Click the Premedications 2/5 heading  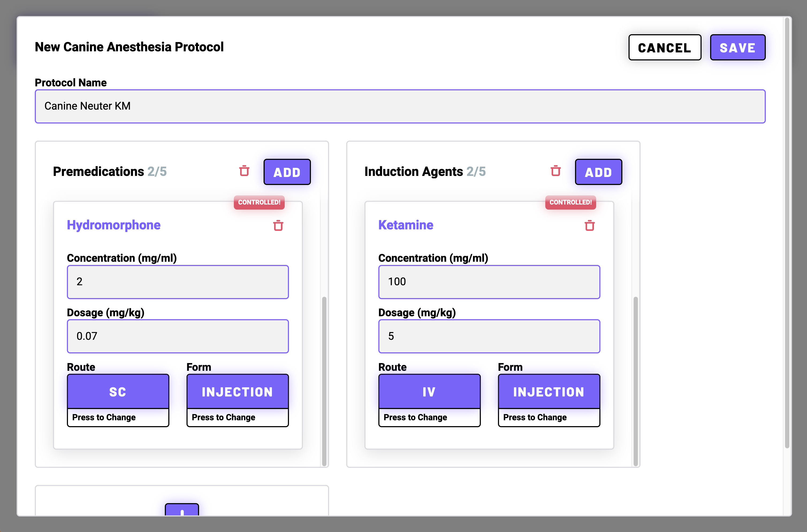tap(110, 172)
